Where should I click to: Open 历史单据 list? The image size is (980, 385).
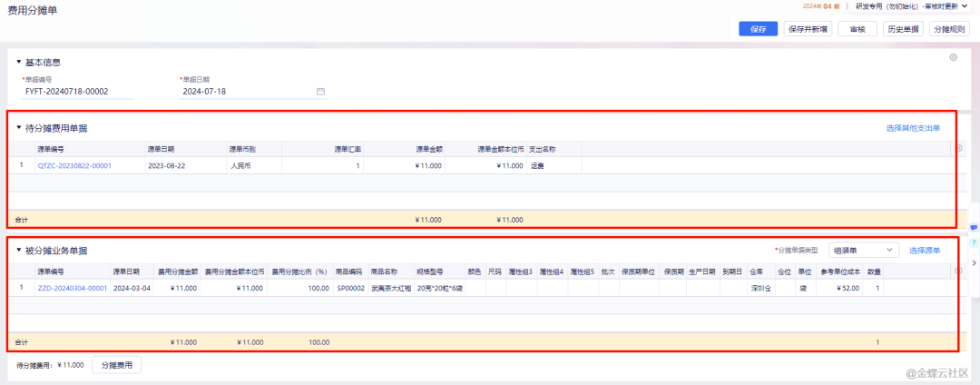(902, 28)
